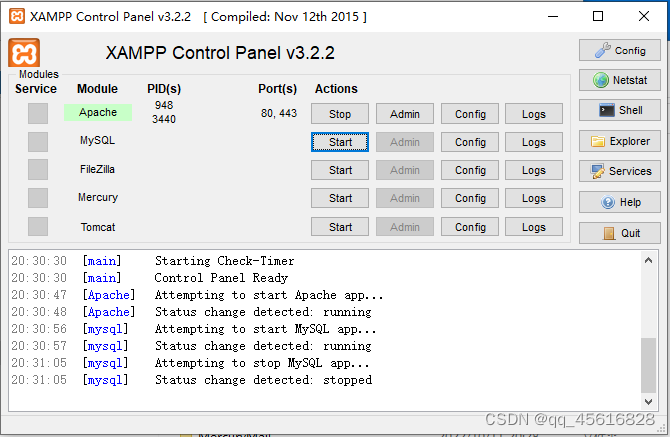Open FileZilla Logs list

tap(534, 170)
